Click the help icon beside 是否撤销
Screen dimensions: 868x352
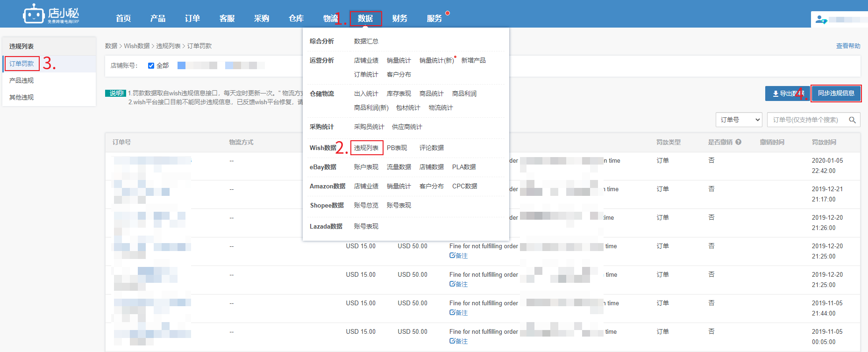click(738, 142)
